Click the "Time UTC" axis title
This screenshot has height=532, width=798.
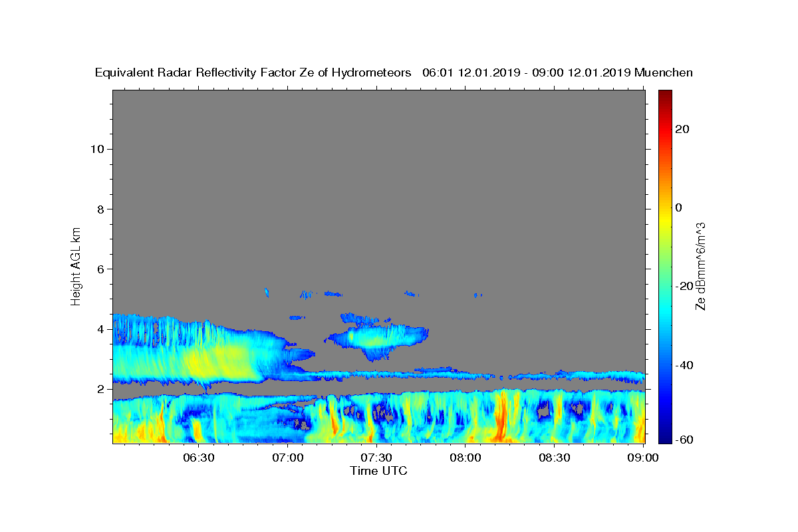pyautogui.click(x=378, y=471)
